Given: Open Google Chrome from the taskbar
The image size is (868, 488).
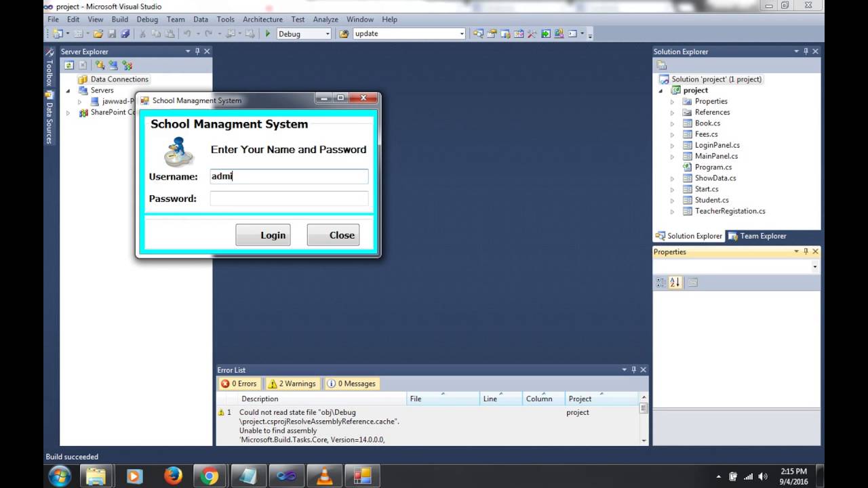Looking at the screenshot, I should [x=210, y=476].
